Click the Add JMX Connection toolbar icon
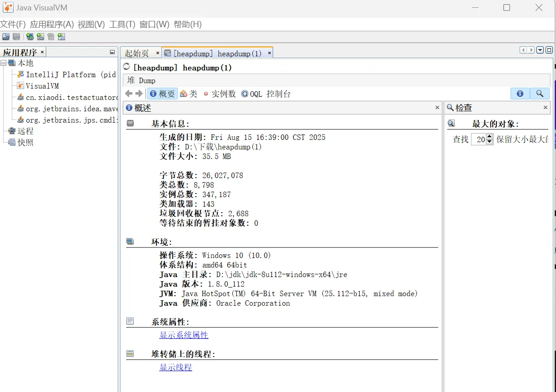556x392 pixels. [40, 37]
